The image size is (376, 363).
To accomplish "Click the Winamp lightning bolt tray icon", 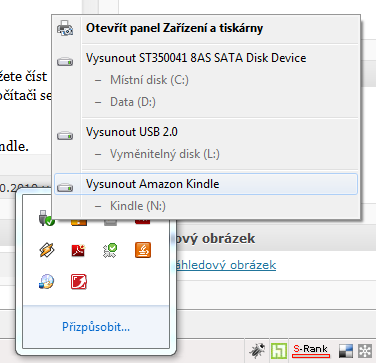I will click(47, 250).
